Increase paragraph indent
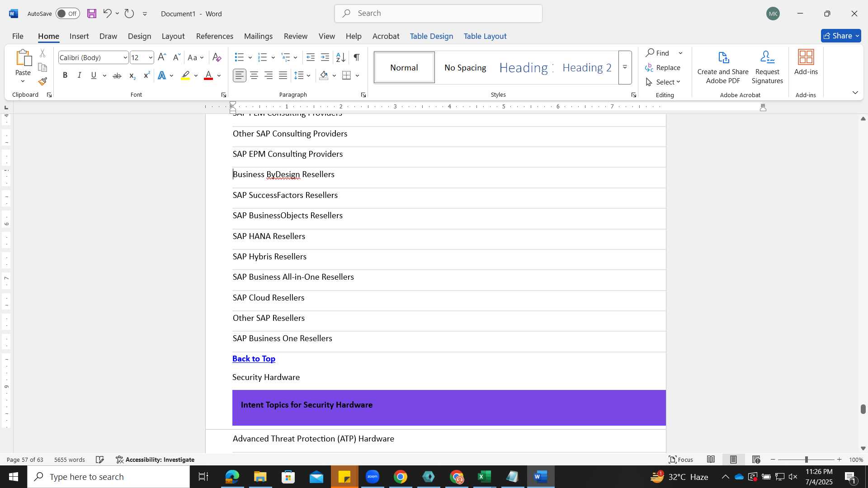The image size is (868, 488). coord(325,57)
